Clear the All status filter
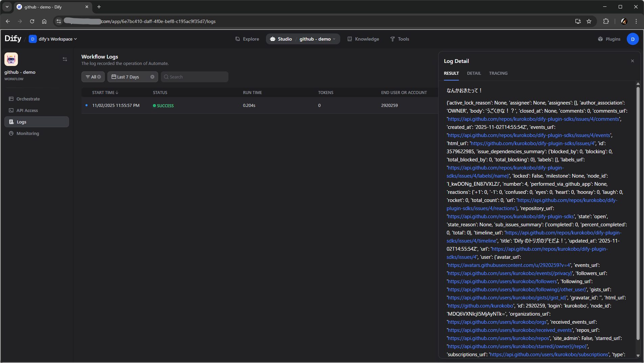The height and width of the screenshot is (363, 644). 99,77
